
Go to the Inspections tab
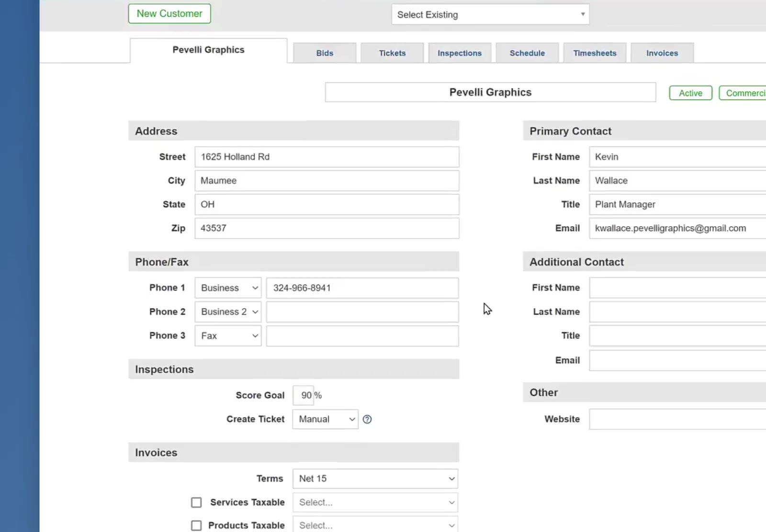click(x=460, y=53)
